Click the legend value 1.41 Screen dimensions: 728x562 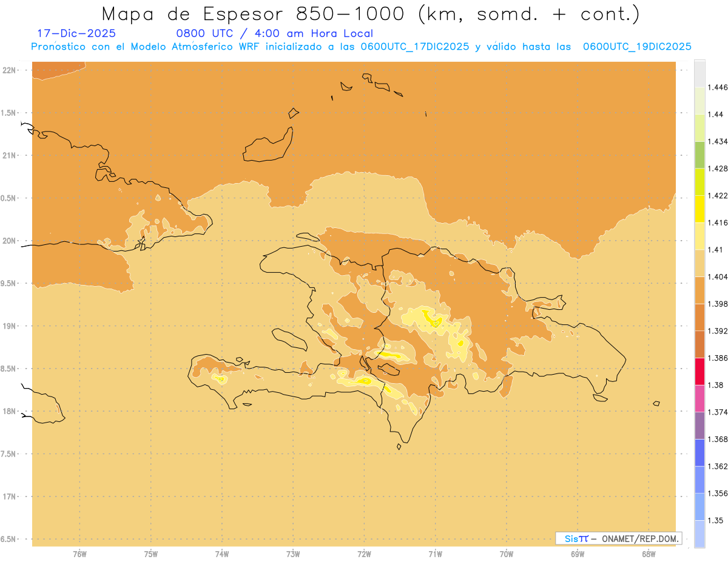click(715, 250)
